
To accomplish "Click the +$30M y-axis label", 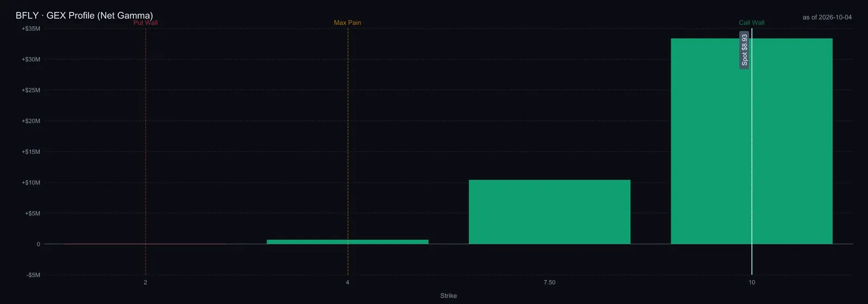I will click(x=31, y=59).
